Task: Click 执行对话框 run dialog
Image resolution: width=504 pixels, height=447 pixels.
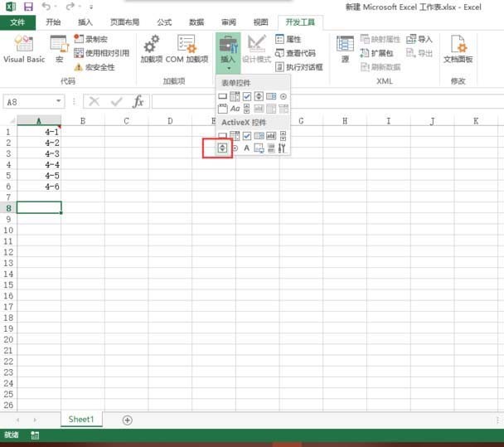Action: 299,67
